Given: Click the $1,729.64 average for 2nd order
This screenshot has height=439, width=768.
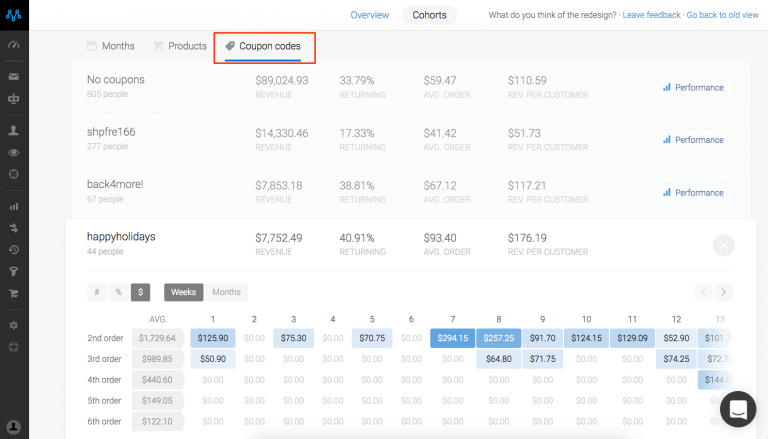Looking at the screenshot, I should click(x=157, y=338).
